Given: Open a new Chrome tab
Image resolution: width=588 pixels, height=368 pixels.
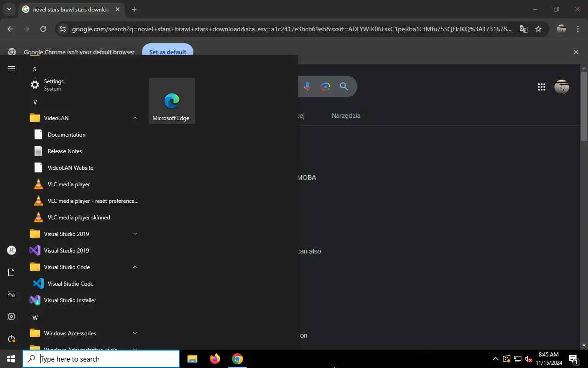Looking at the screenshot, I should coord(134,9).
